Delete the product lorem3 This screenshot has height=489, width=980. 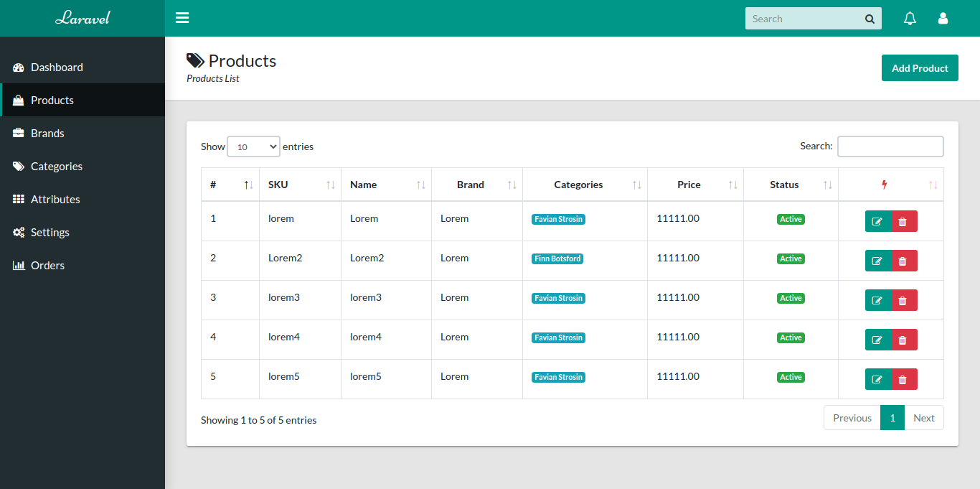[x=904, y=300]
